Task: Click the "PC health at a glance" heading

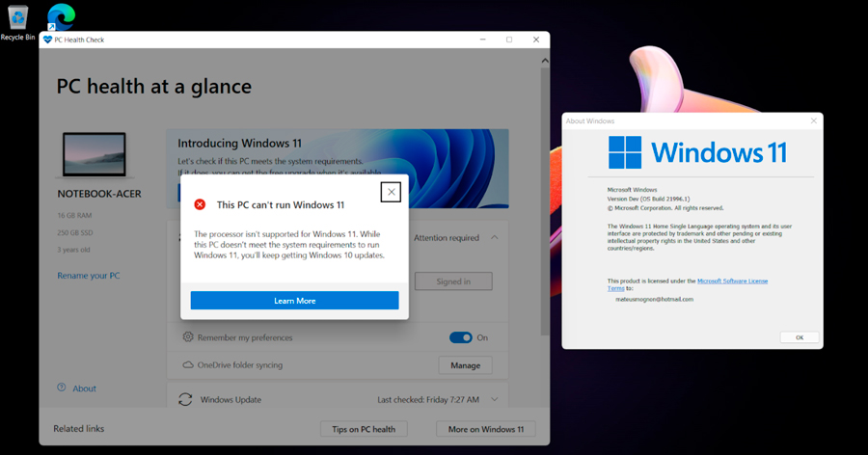Action: pos(154,87)
